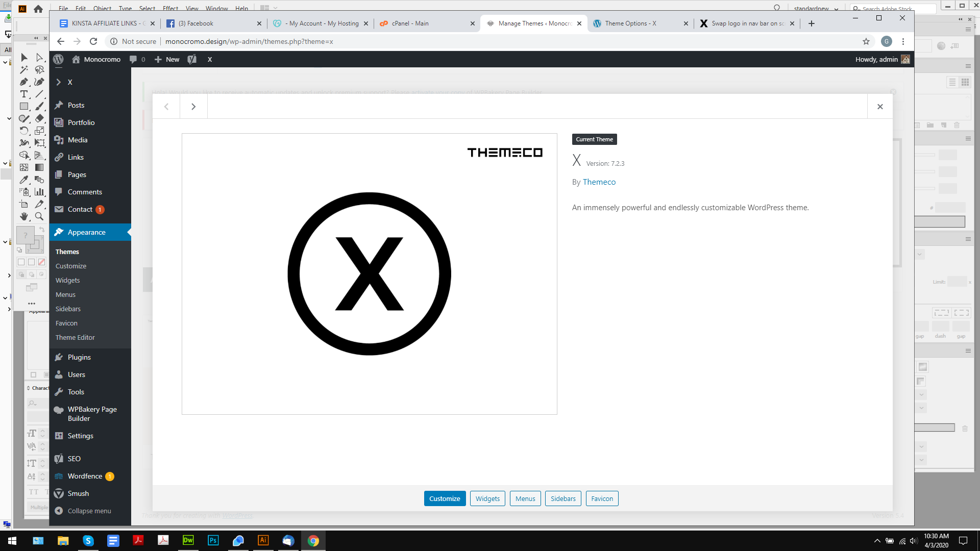Viewport: 980px width, 551px height.
Task: Click the Windows Start button
Action: [12, 540]
